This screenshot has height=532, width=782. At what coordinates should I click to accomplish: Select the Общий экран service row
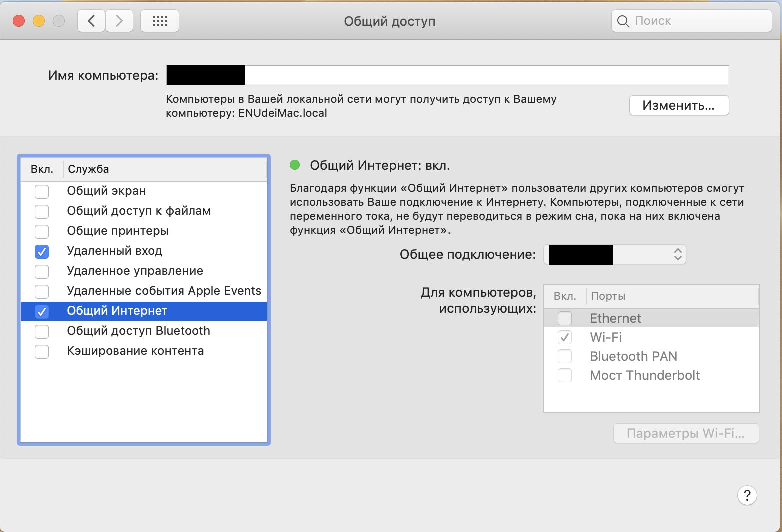coord(144,191)
